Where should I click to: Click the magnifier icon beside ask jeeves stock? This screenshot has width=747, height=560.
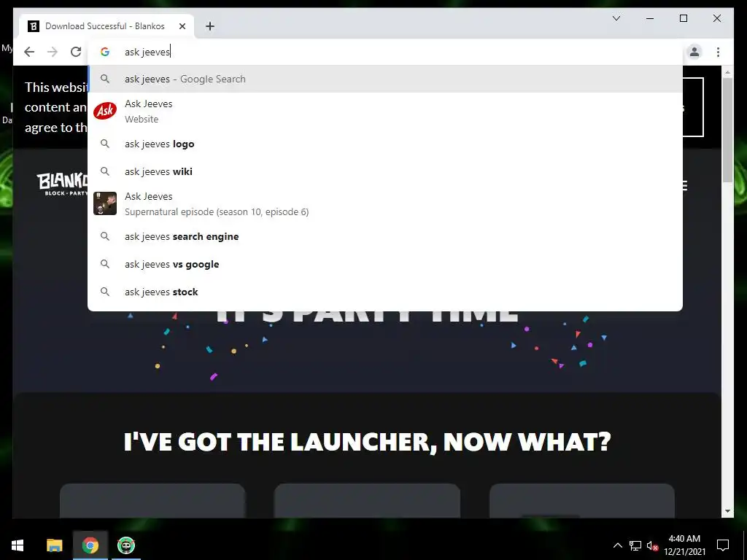click(x=105, y=292)
